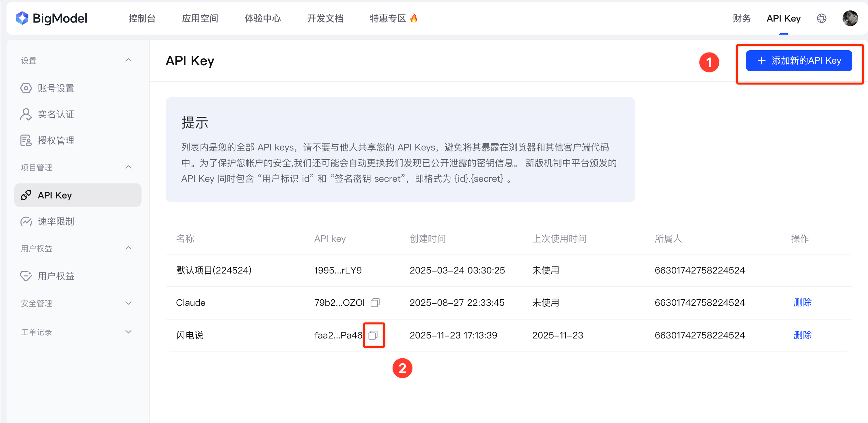The height and width of the screenshot is (423, 868).
Task: Collapse the 设置 section
Action: (128, 60)
